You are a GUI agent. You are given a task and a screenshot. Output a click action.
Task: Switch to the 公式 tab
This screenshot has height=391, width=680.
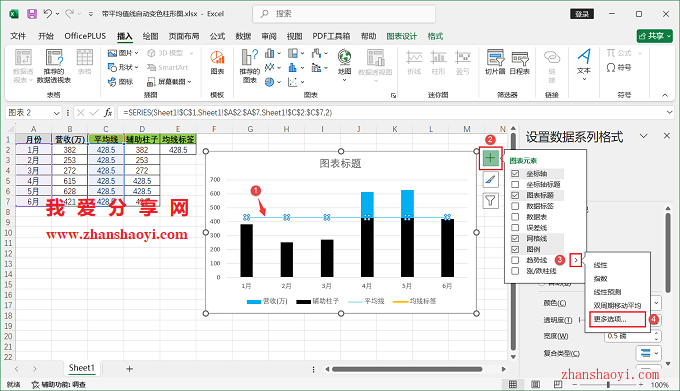217,36
